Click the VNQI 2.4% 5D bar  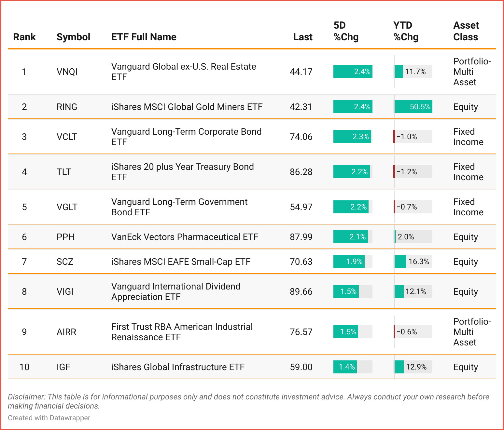point(353,72)
